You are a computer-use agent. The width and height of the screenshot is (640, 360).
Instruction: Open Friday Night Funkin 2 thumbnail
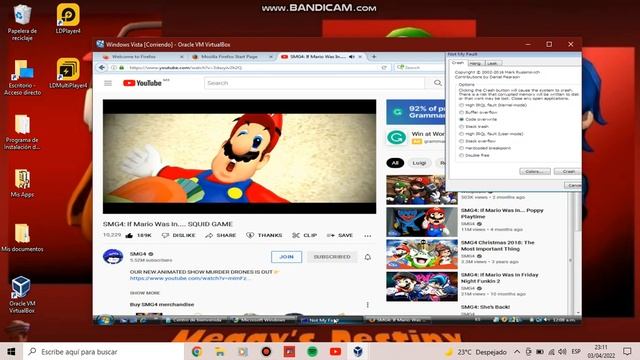422,287
